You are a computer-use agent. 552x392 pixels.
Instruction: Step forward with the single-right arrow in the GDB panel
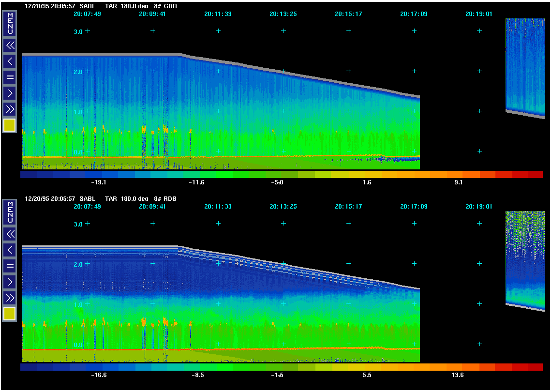(x=10, y=93)
